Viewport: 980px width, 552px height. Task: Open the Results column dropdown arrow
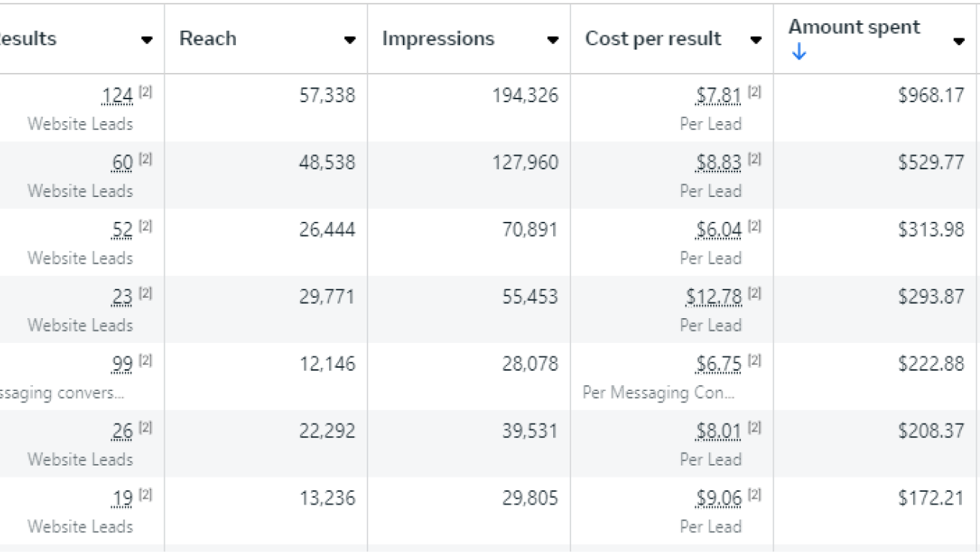tap(147, 41)
